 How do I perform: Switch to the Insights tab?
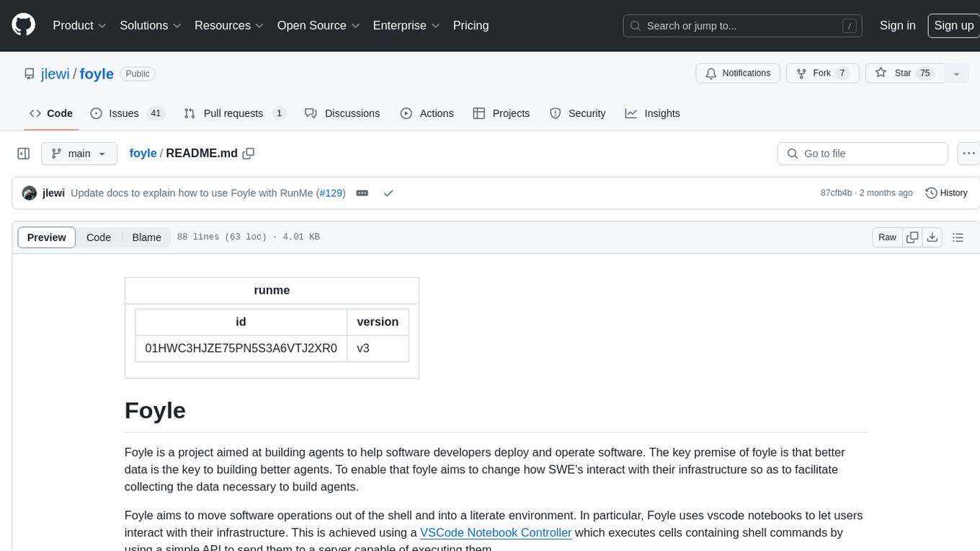point(652,113)
